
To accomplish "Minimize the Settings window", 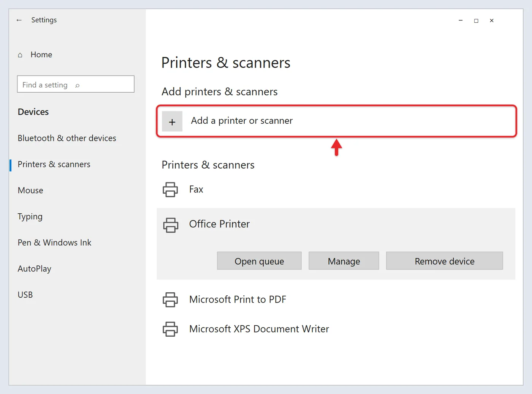I will [x=461, y=20].
